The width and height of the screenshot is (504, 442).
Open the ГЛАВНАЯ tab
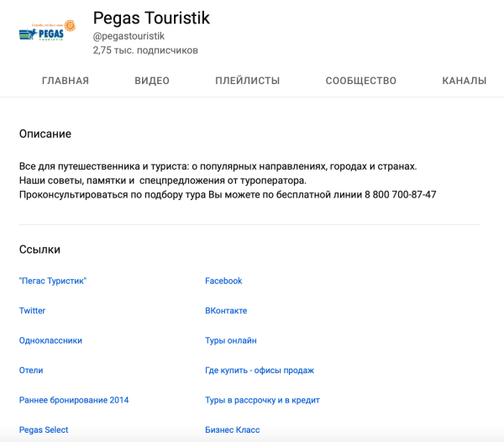[66, 81]
